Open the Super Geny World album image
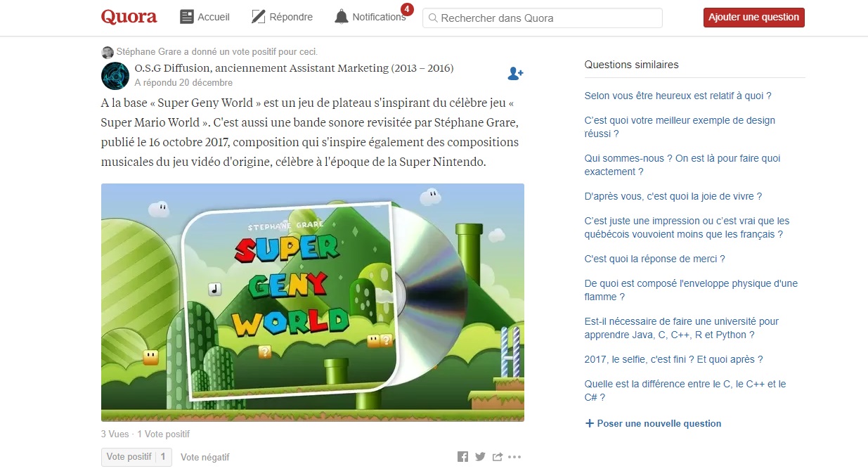This screenshot has width=868, height=471. [313, 302]
